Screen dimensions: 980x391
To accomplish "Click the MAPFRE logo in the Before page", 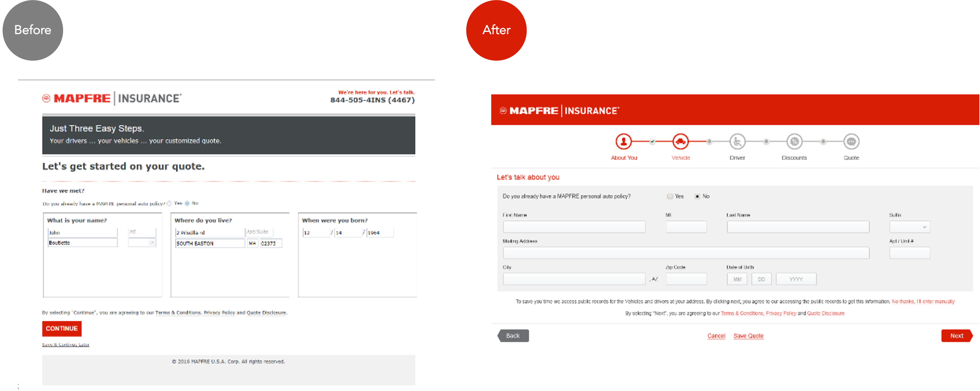I will point(112,98).
